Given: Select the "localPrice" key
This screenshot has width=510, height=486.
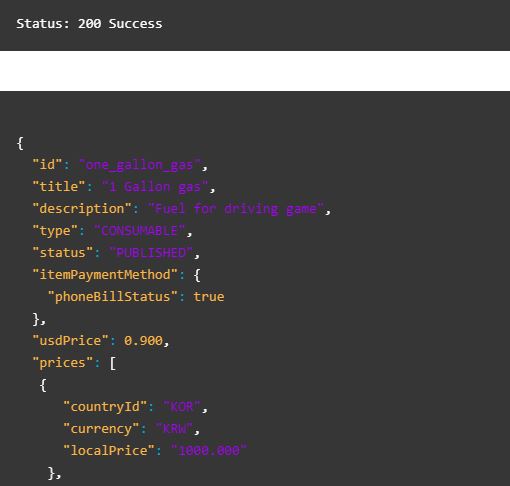Looking at the screenshot, I should click(109, 451).
